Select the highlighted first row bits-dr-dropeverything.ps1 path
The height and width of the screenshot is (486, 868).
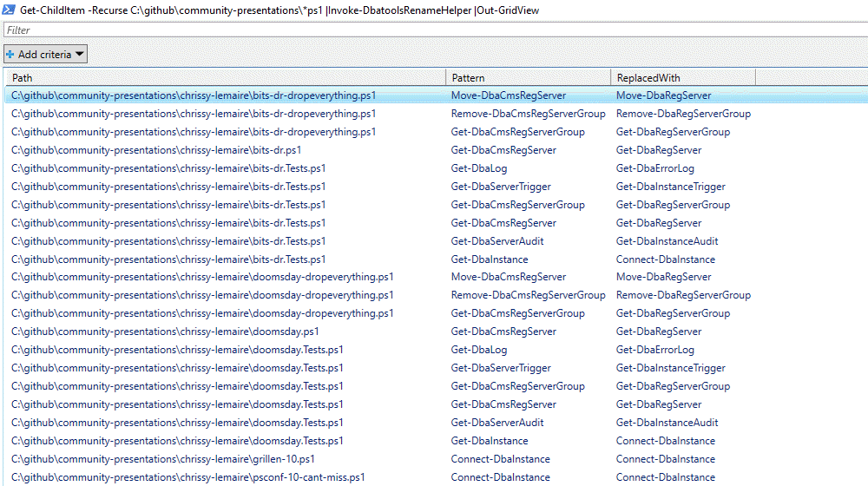coord(194,95)
